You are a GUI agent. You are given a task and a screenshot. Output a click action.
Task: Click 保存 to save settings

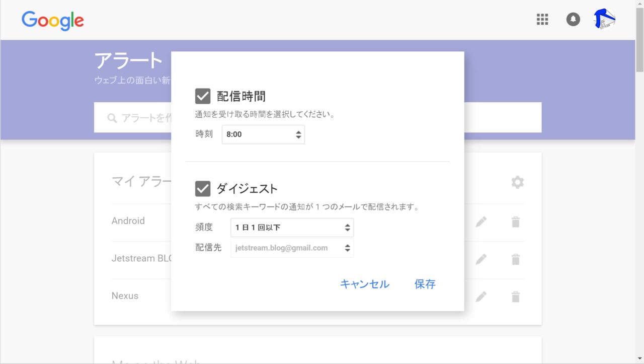pyautogui.click(x=425, y=284)
